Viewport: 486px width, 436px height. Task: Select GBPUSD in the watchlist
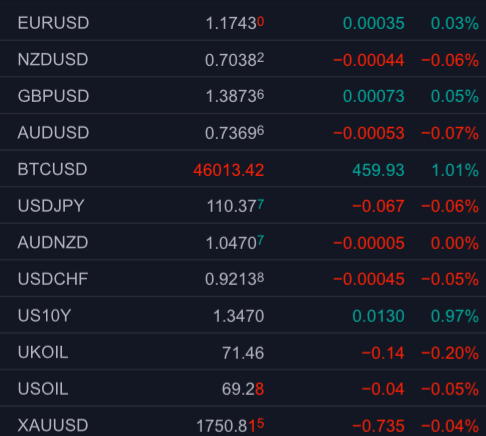(x=243, y=96)
